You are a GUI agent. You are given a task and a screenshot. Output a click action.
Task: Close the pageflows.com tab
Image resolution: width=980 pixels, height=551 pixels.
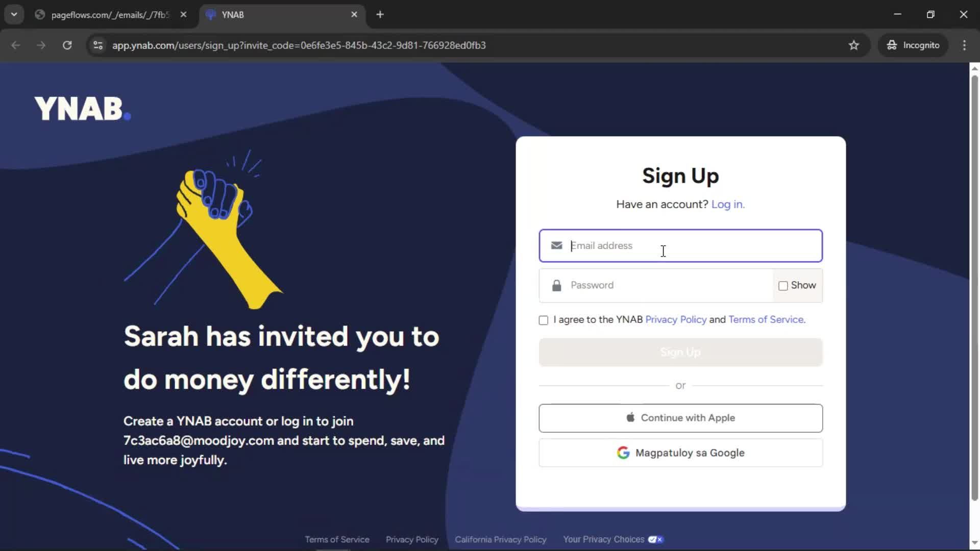183,15
